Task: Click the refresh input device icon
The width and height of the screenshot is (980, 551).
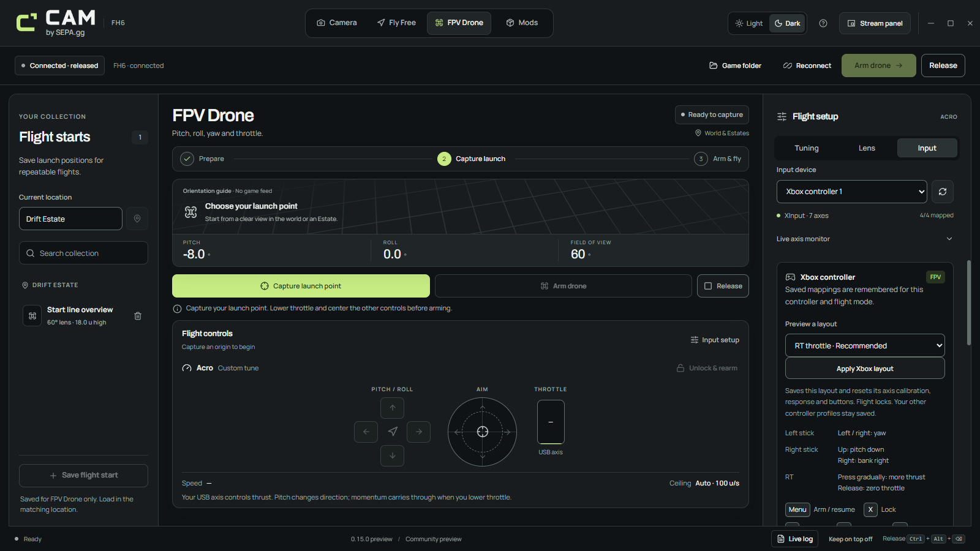Action: coord(943,192)
